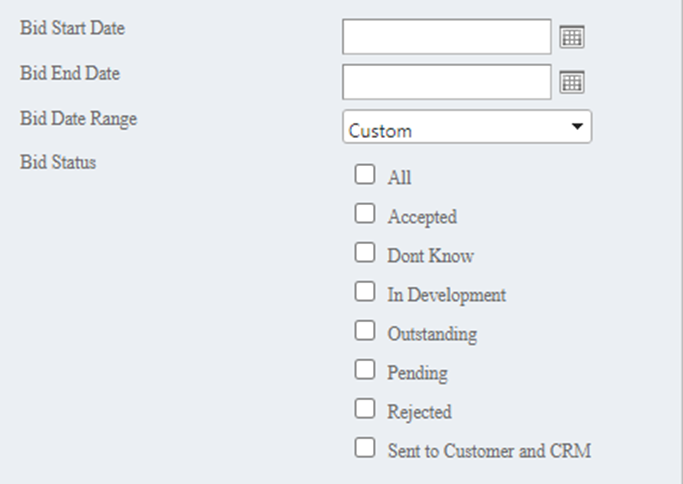Expand the Bid Date Range dropdown arrow

(576, 127)
